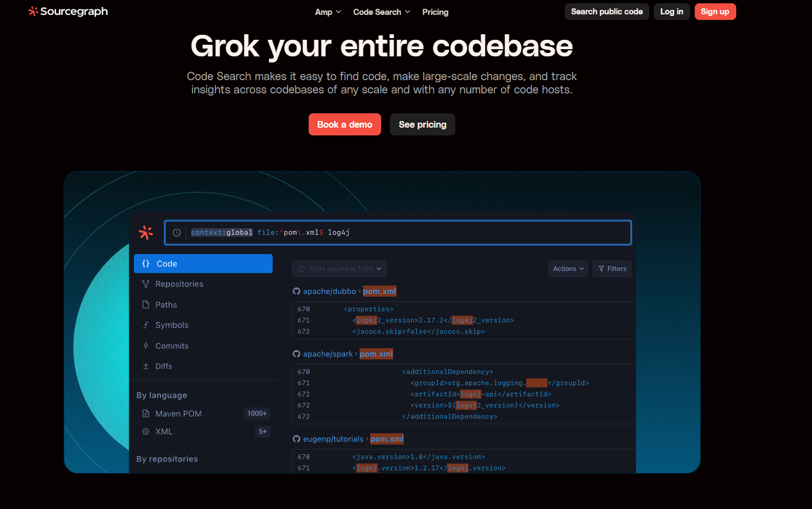Click the results-time clock icon
The height and width of the screenshot is (509, 812).
click(x=301, y=269)
